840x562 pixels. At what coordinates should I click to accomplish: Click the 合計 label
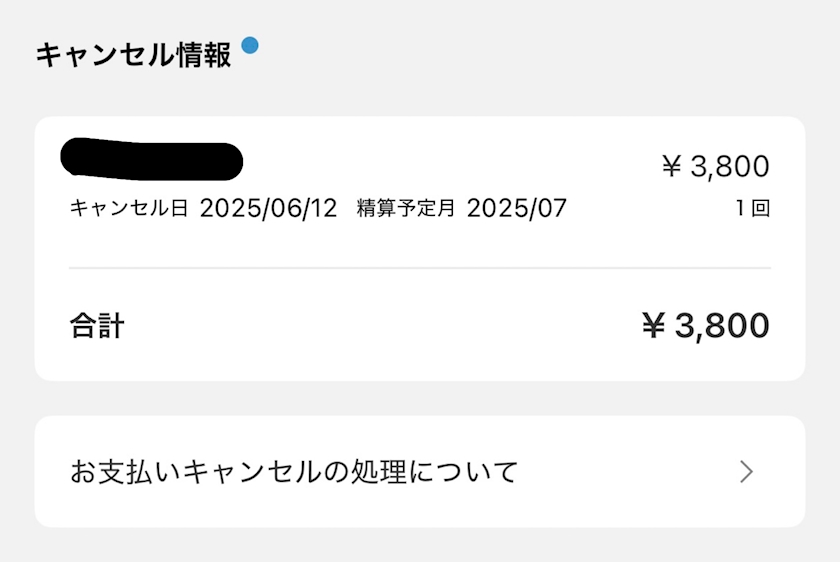(97, 326)
